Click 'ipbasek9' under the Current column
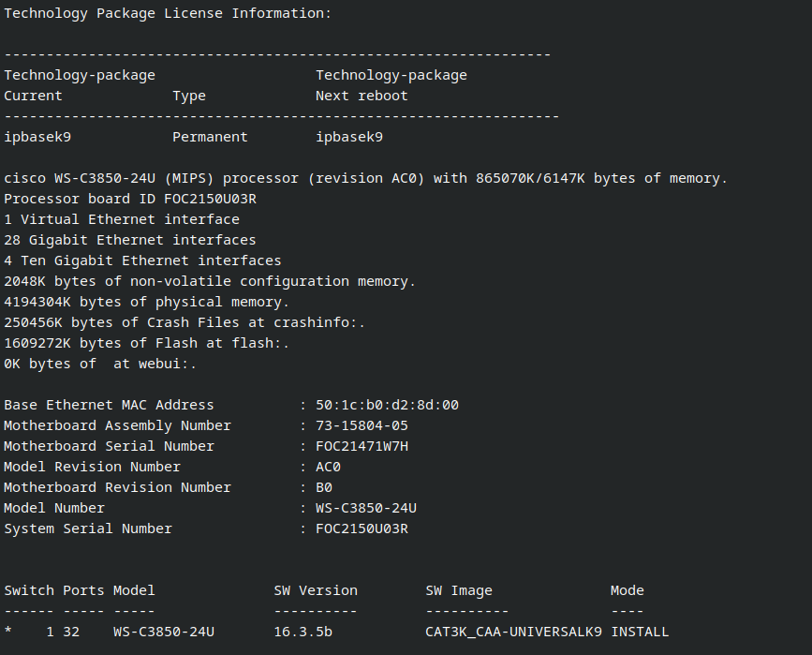Viewport: 812px width, 655px height. (37, 137)
